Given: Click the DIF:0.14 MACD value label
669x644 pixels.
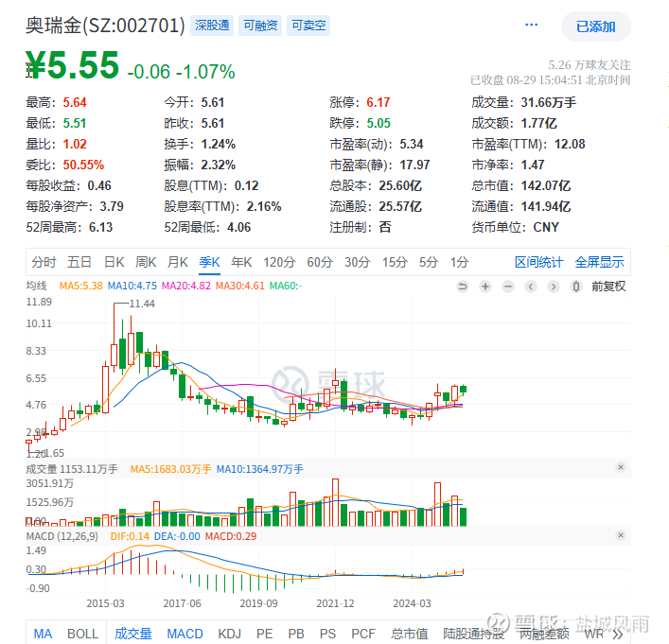Looking at the screenshot, I should 130,536.
